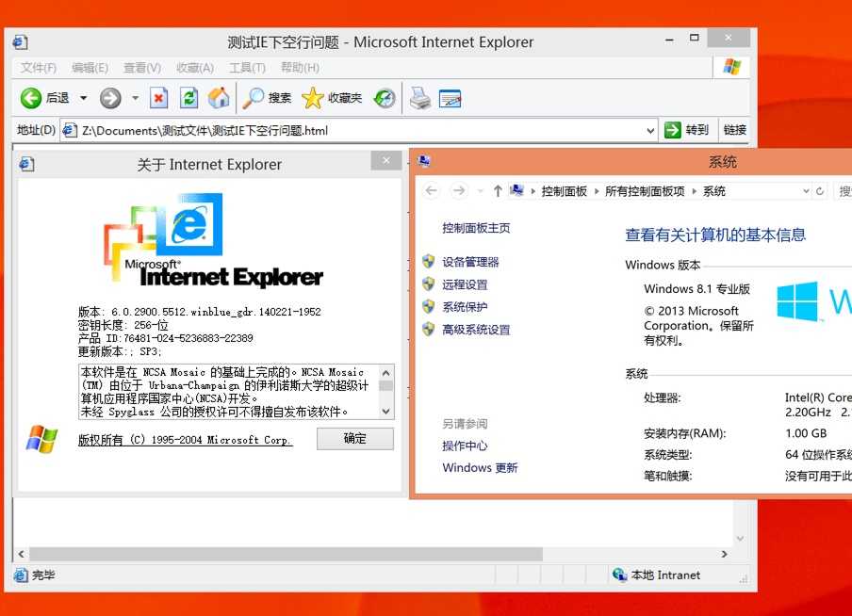Click 所有控制面板项 breadcrumb segment
Viewport: 852px width, 616px height.
[645, 191]
